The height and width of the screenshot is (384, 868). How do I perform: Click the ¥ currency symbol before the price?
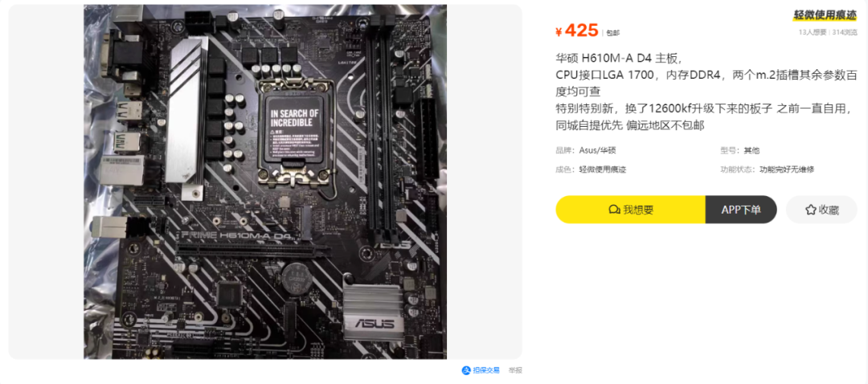click(x=559, y=31)
